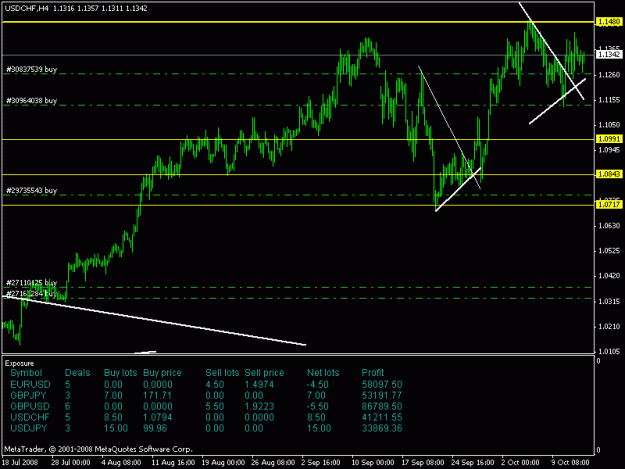The image size is (625, 469).
Task: Click the Profit column header
Action: click(373, 373)
